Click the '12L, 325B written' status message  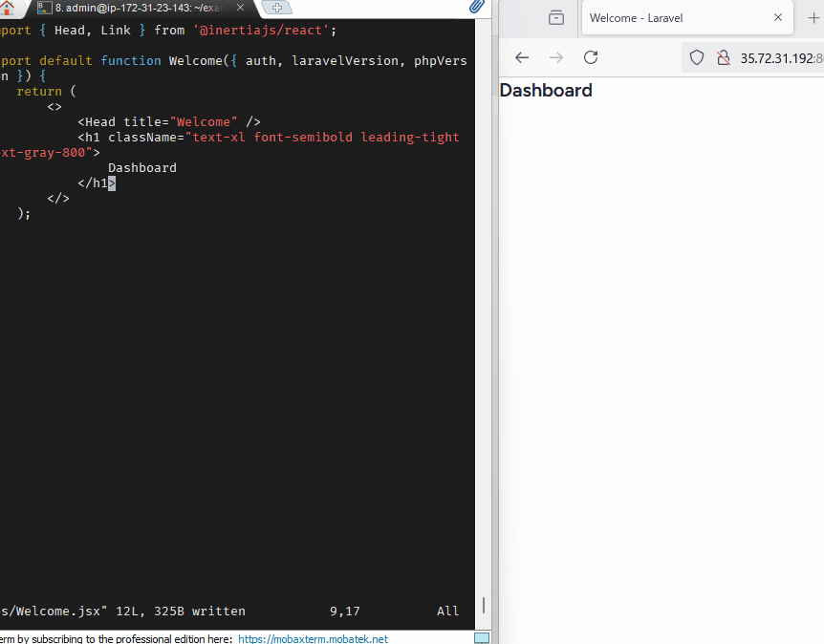[181, 611]
